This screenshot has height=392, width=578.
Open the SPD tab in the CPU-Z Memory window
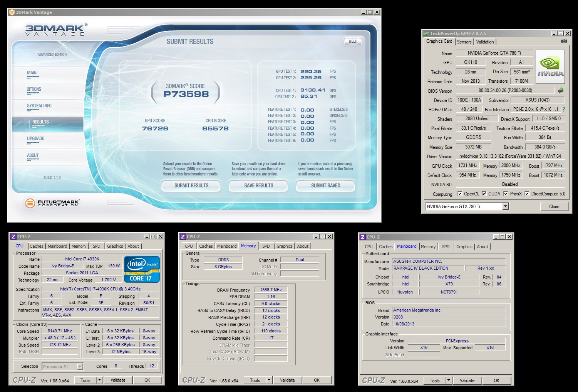click(266, 246)
